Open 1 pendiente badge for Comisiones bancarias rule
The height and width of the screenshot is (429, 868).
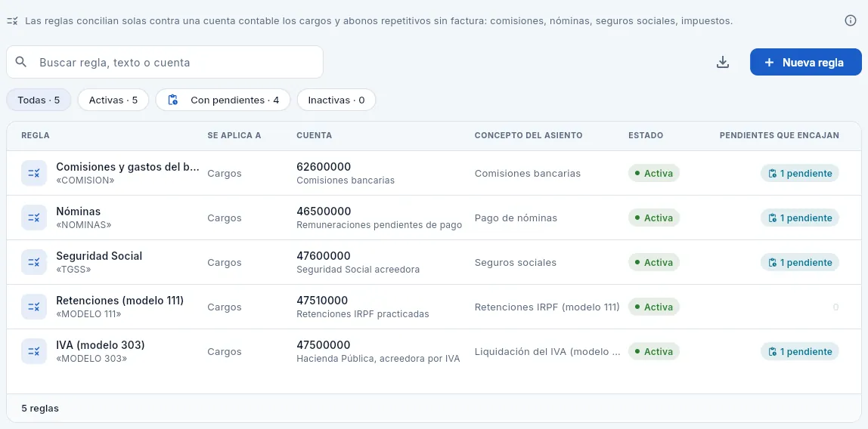pos(800,173)
